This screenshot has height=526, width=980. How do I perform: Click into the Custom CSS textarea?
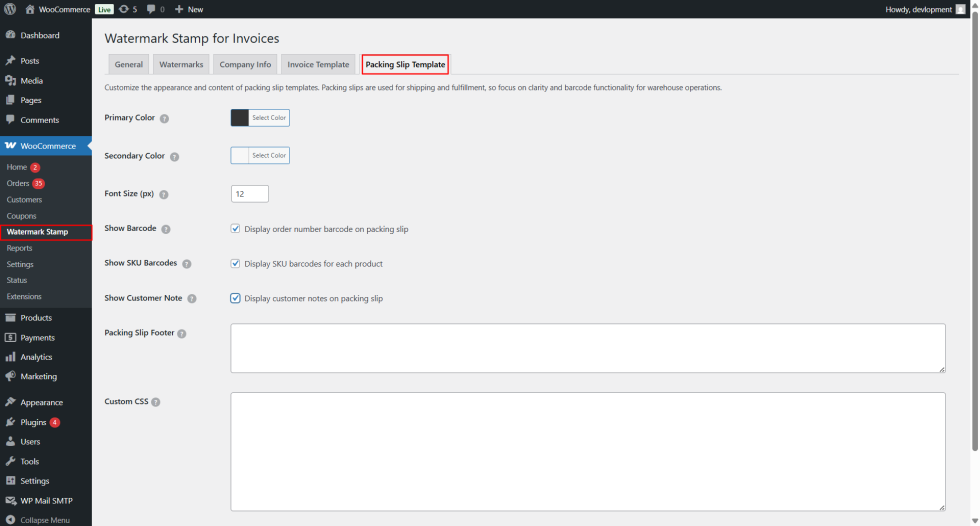[x=588, y=452]
